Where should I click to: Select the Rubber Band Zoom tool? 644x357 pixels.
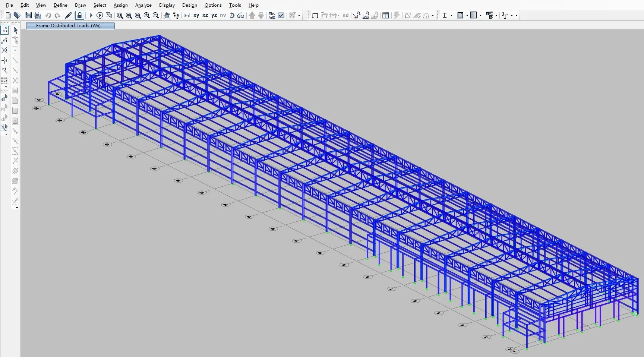click(120, 15)
